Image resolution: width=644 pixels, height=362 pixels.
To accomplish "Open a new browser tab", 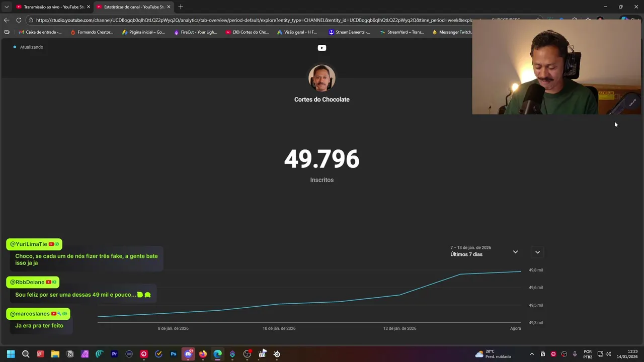I will (x=181, y=7).
